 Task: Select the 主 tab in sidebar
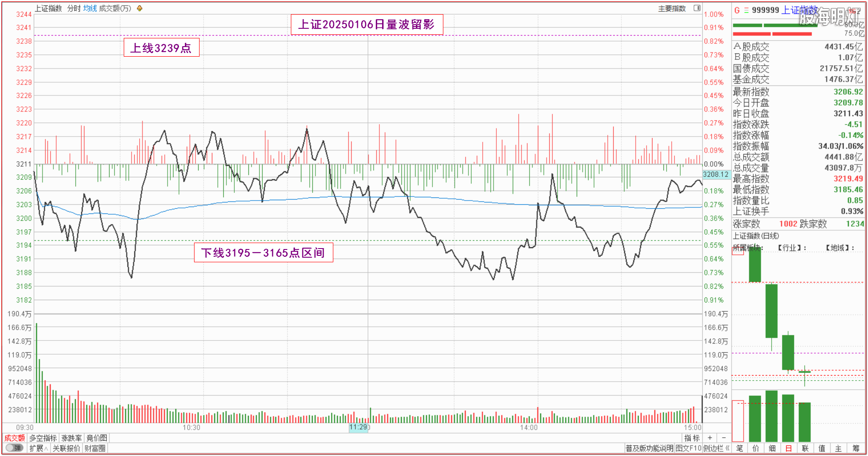coord(838,448)
